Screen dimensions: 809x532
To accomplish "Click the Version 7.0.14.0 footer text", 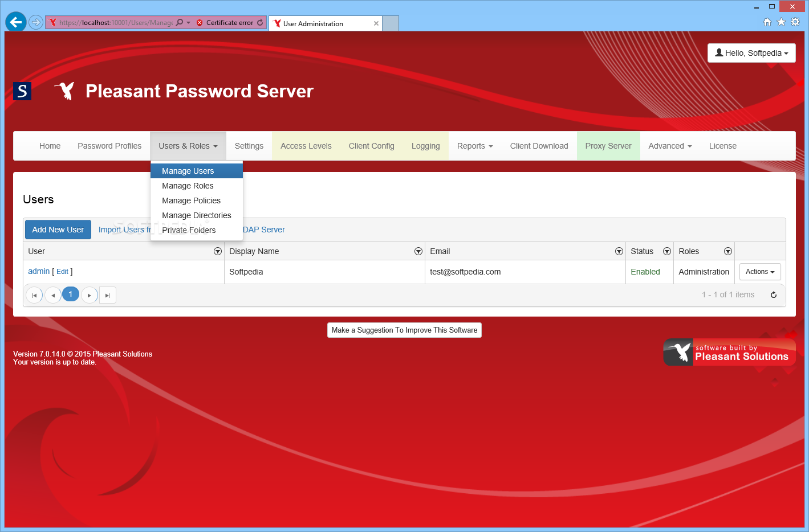I will (x=83, y=354).
